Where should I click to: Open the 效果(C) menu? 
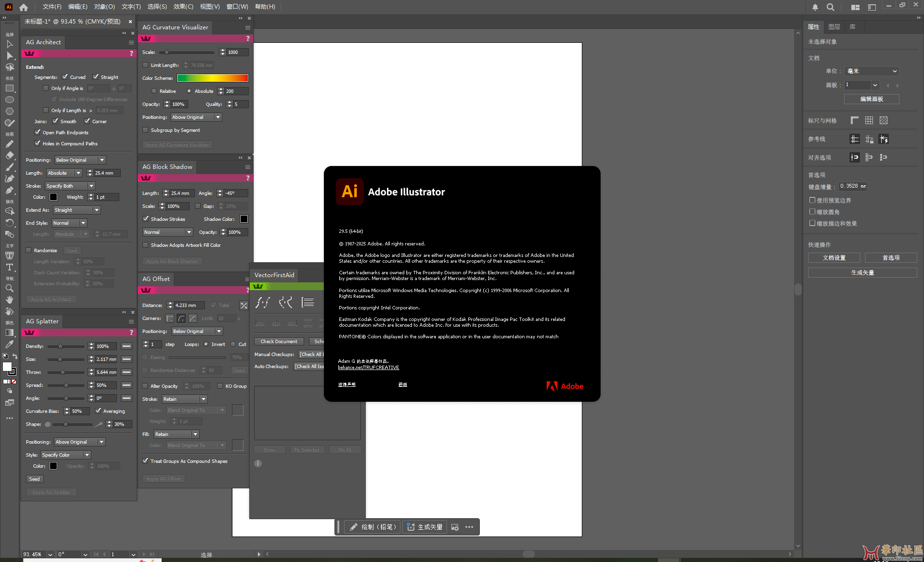click(183, 7)
